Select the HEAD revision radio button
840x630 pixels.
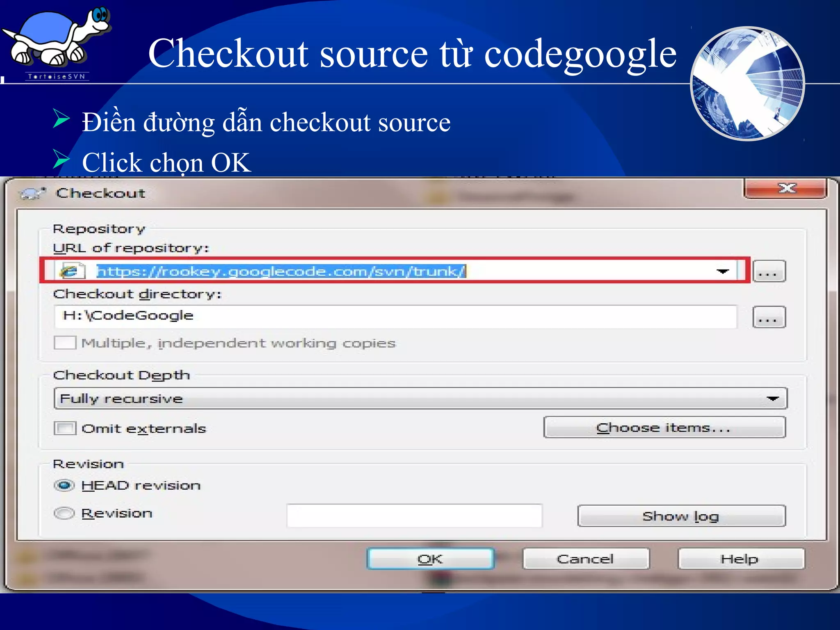(x=64, y=486)
